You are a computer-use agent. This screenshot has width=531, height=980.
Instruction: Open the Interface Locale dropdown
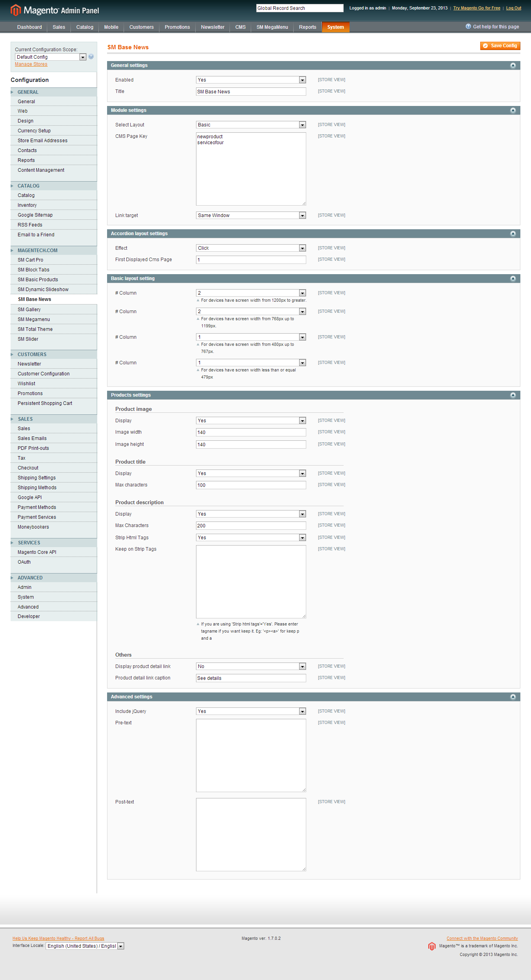coord(85,946)
